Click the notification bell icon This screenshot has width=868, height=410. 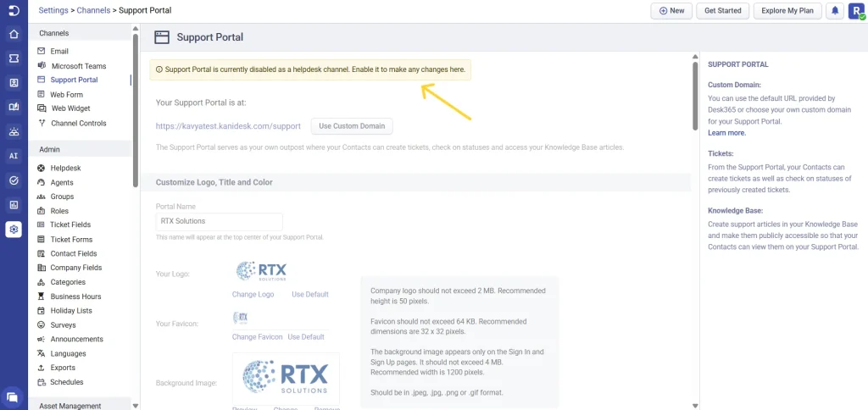[835, 11]
